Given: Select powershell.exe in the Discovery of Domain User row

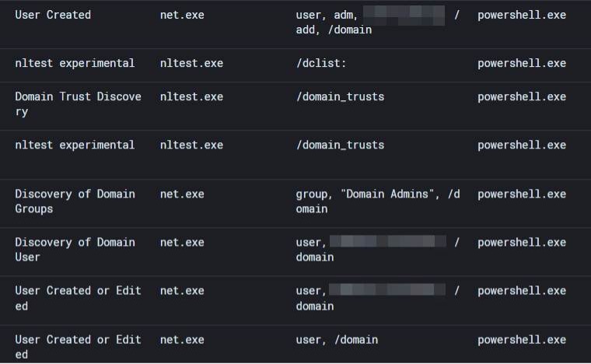Looking at the screenshot, I should click(522, 242).
